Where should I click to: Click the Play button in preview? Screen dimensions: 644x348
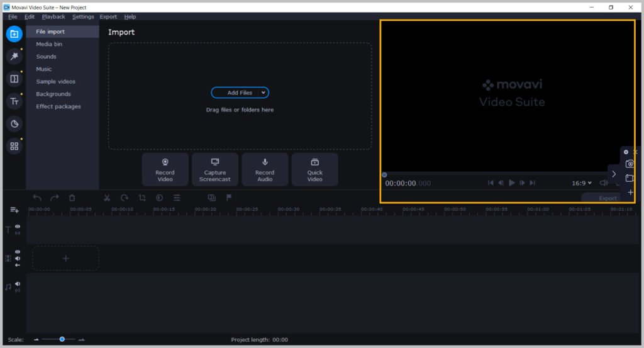coord(511,183)
